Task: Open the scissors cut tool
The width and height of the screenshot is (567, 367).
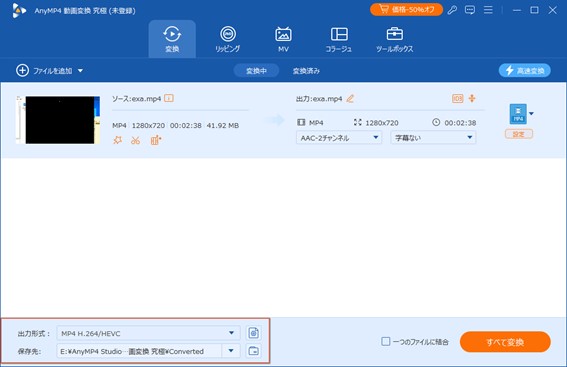Action: click(x=136, y=140)
